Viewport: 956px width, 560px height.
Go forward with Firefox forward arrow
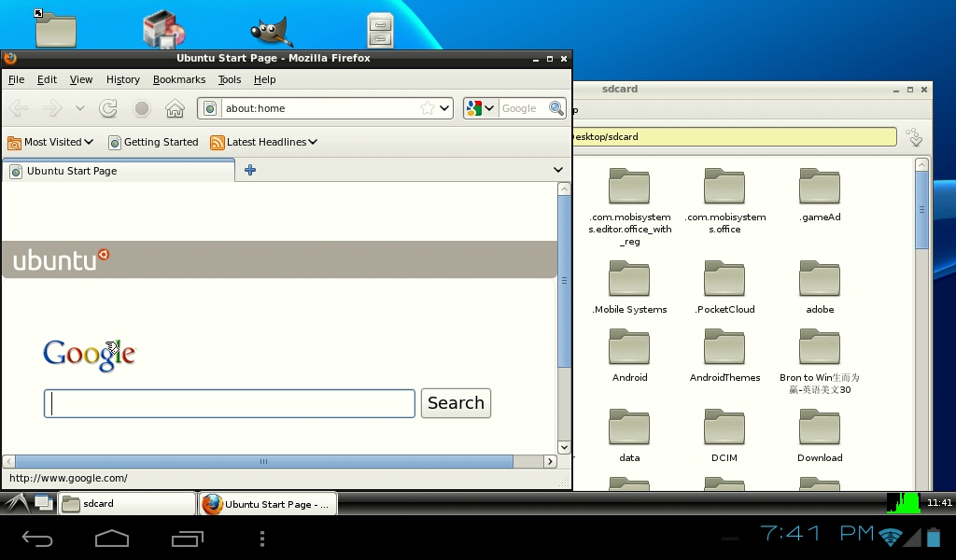coord(52,108)
